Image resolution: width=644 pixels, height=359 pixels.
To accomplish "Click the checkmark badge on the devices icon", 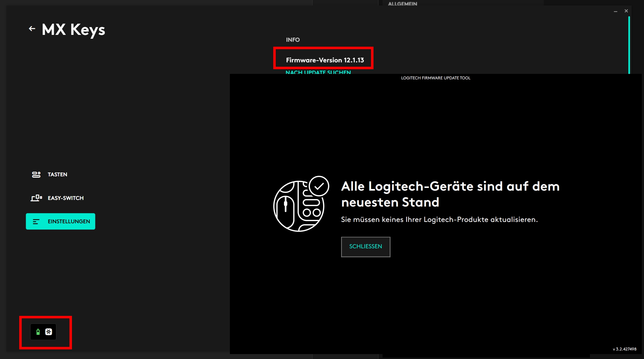I will coord(319,186).
